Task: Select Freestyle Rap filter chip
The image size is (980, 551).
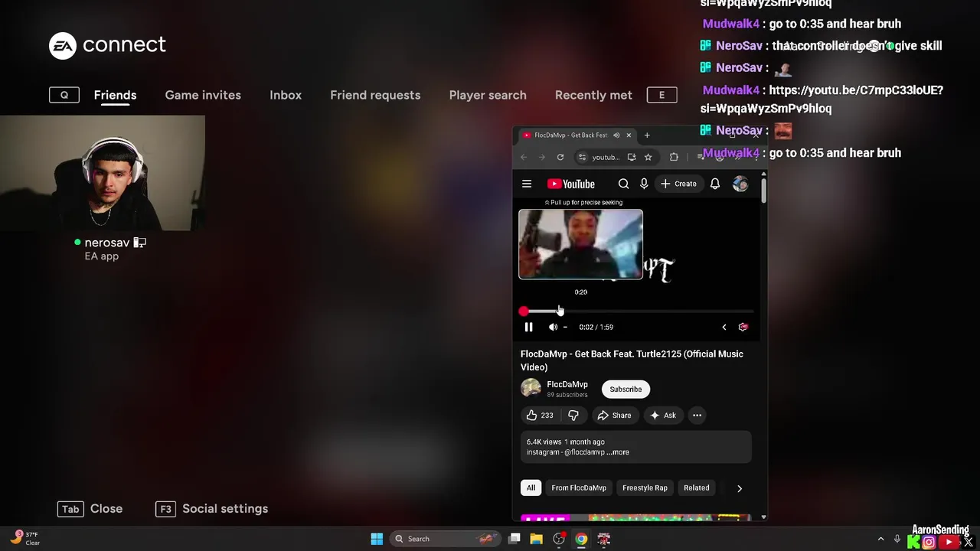Action: (645, 487)
